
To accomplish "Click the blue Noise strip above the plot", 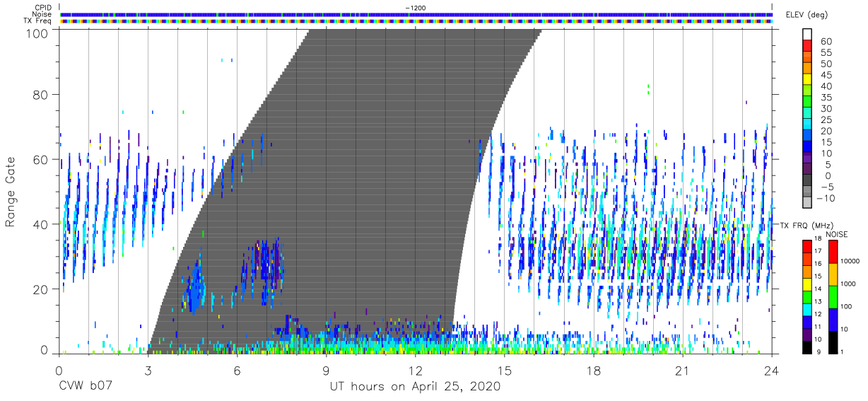I will point(416,14).
